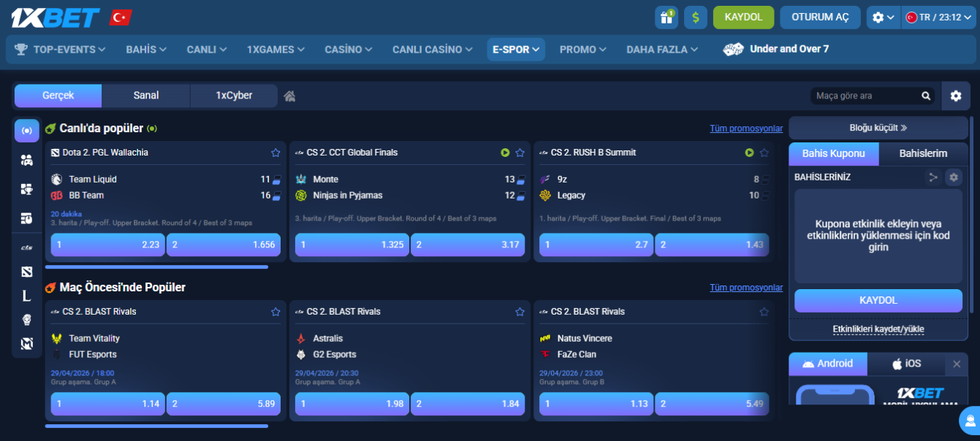Select the Android app tab
The width and height of the screenshot is (980, 441).
tap(828, 364)
